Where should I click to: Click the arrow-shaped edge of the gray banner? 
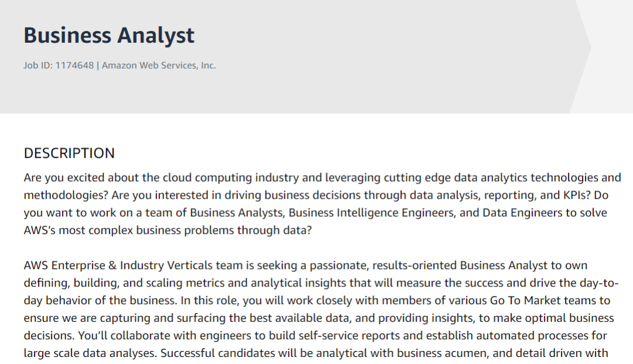point(583,47)
